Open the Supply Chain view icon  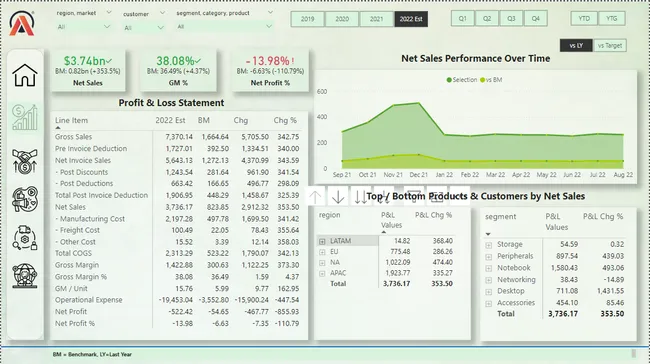[x=25, y=238]
